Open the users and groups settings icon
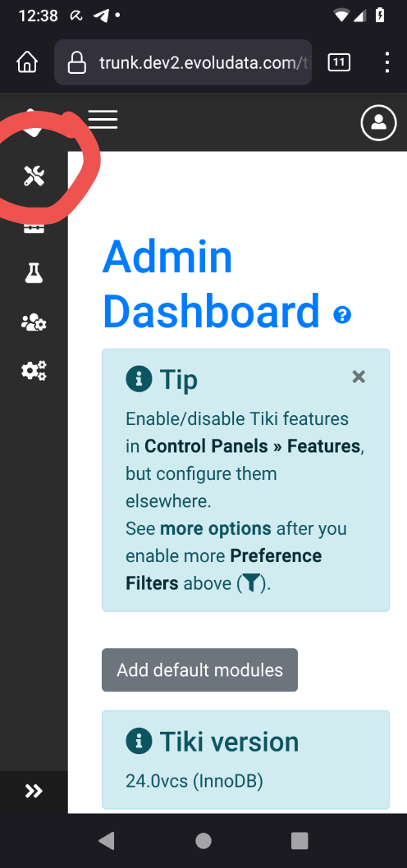This screenshot has height=868, width=407. 34,322
